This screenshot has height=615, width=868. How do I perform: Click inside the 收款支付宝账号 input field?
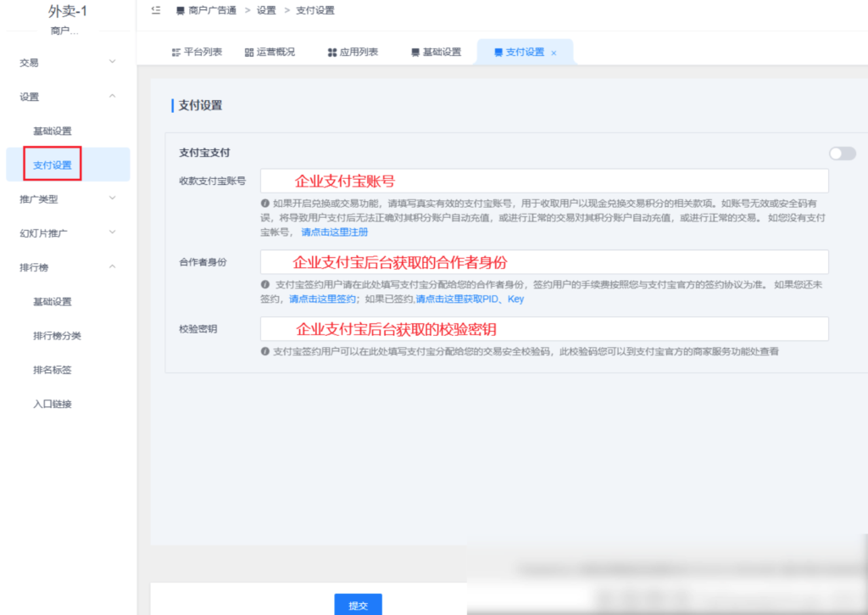pyautogui.click(x=542, y=180)
